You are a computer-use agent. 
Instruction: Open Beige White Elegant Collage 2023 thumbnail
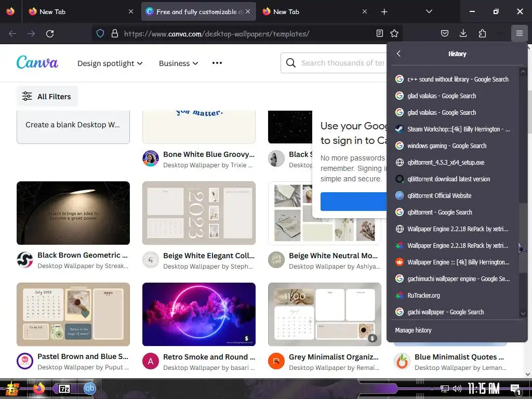click(x=199, y=213)
